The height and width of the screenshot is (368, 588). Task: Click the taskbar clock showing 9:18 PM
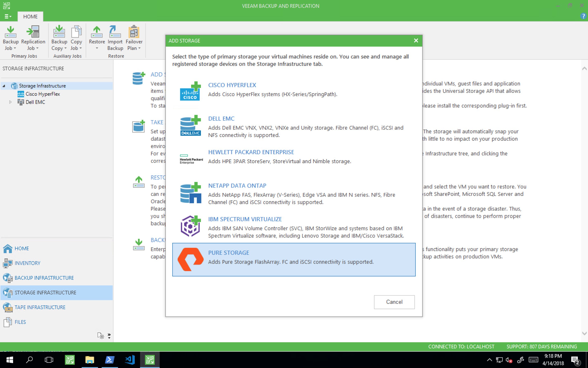pos(553,359)
